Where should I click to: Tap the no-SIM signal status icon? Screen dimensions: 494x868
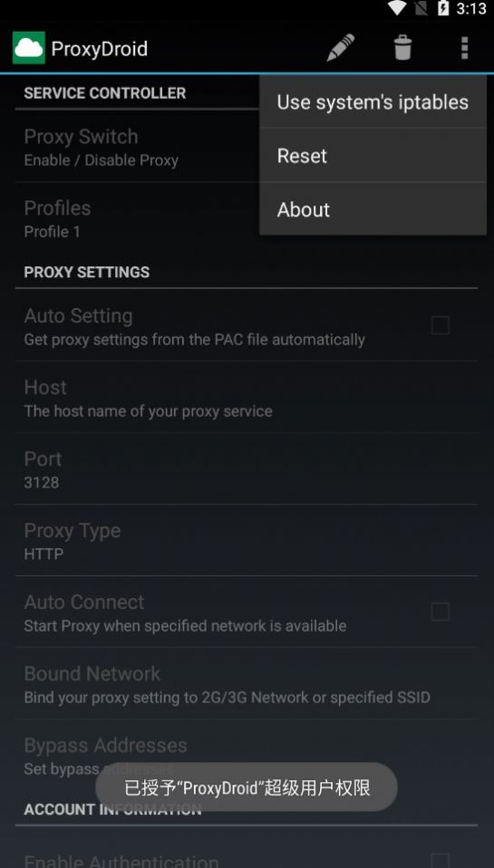tap(421, 8)
